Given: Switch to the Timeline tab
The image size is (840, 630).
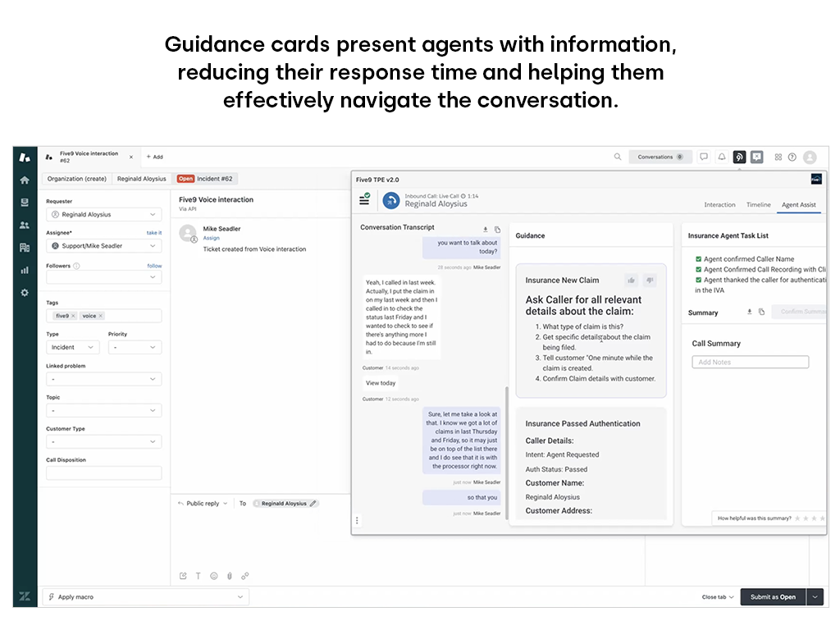Looking at the screenshot, I should [758, 205].
